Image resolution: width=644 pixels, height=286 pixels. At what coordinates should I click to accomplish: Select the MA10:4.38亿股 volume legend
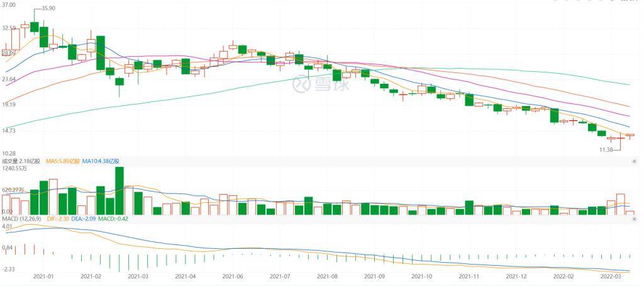100,162
